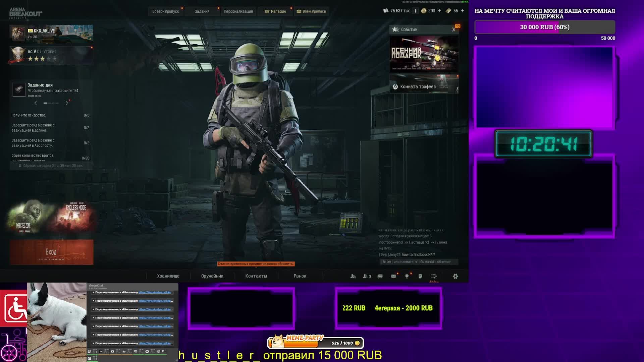Screen dimensions: 644x362
Task: Open the mail envelope icon
Action: 393,276
